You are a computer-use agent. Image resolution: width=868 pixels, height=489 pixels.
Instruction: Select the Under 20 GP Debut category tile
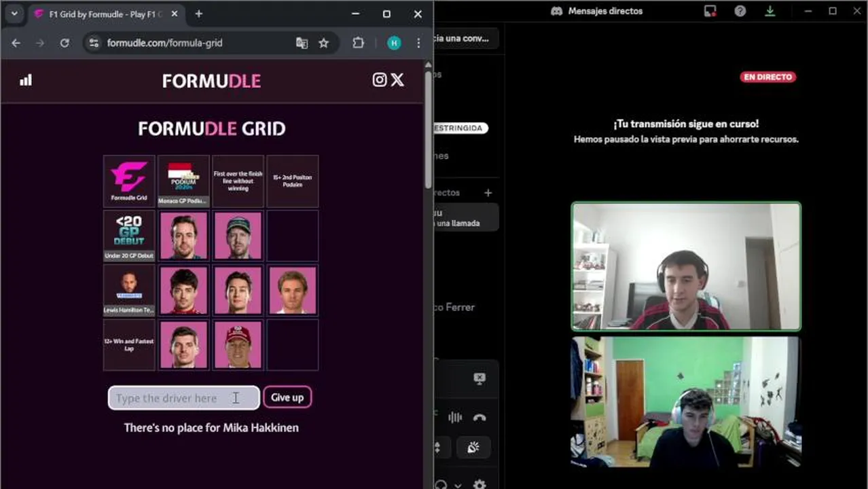tap(129, 236)
